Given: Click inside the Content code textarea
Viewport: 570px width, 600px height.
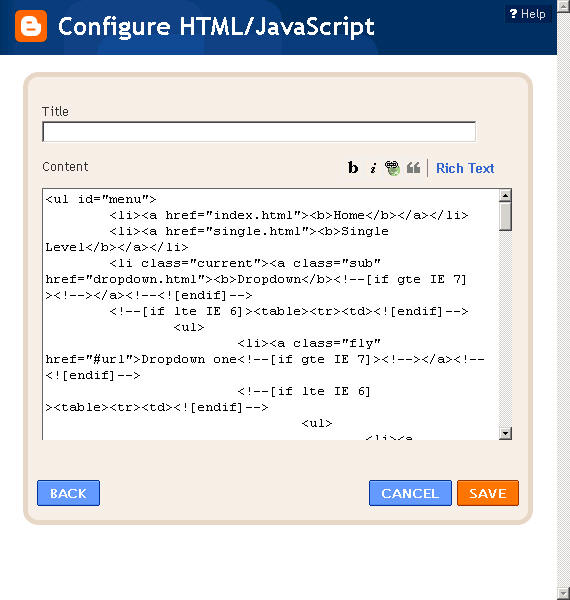Looking at the screenshot, I should (270, 314).
